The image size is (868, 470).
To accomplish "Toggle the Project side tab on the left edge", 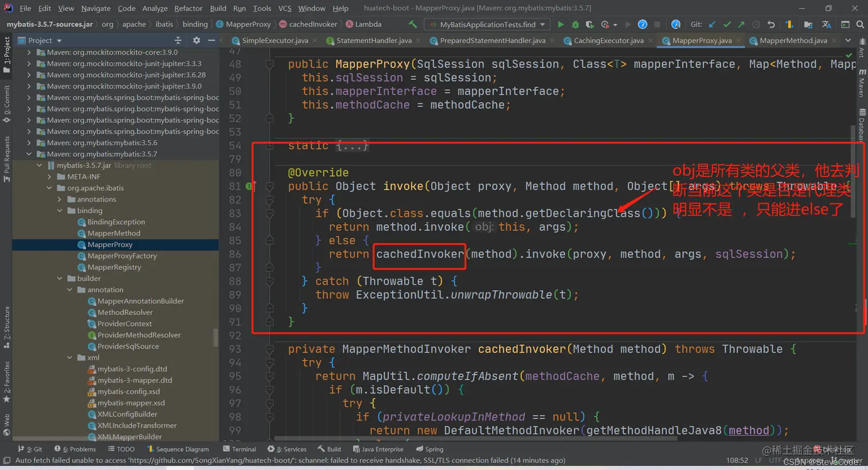I will click(6, 54).
